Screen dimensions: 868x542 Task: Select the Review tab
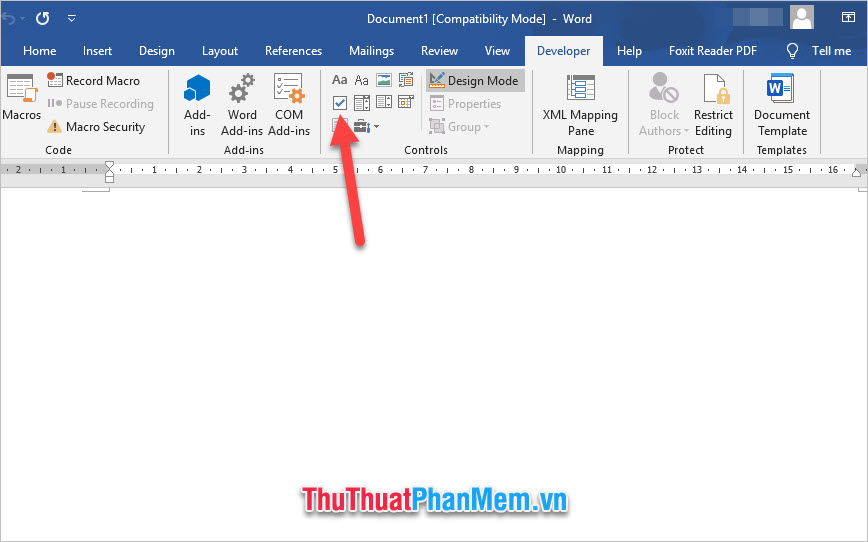(x=439, y=51)
